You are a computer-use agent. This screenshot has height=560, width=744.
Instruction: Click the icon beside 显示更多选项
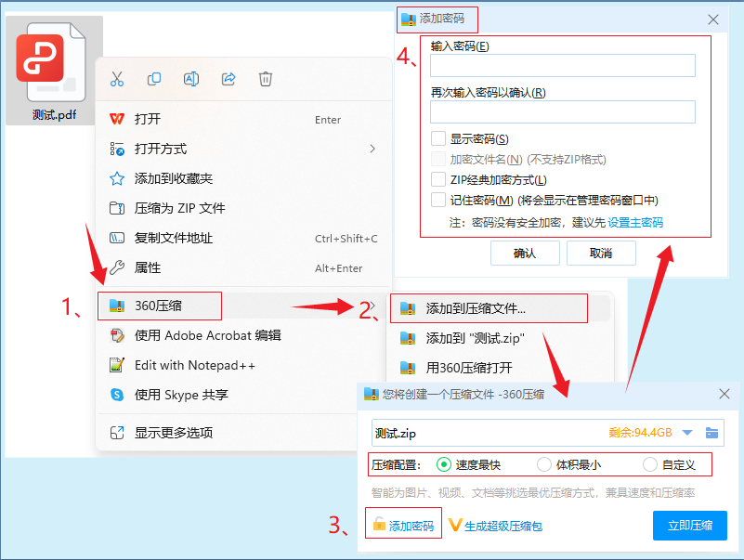(117, 433)
